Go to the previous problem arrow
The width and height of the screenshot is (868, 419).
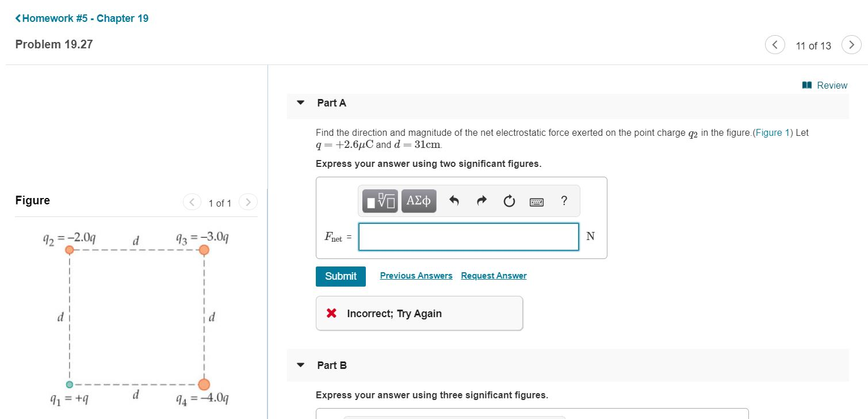[x=775, y=45]
